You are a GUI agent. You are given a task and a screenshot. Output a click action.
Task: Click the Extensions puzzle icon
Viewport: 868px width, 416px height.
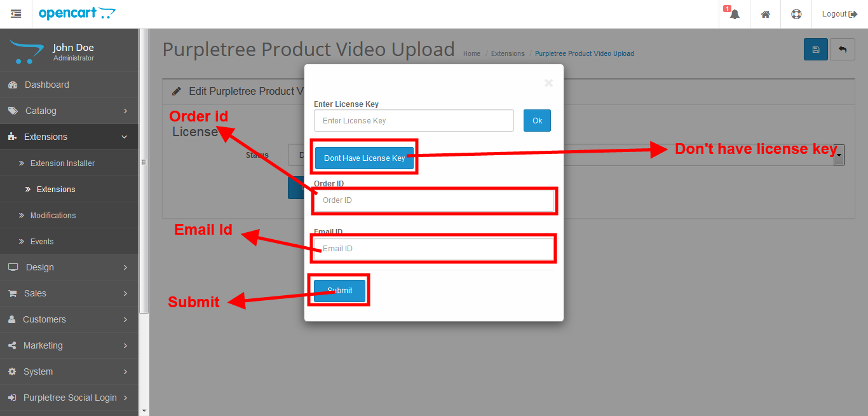pyautogui.click(x=12, y=137)
